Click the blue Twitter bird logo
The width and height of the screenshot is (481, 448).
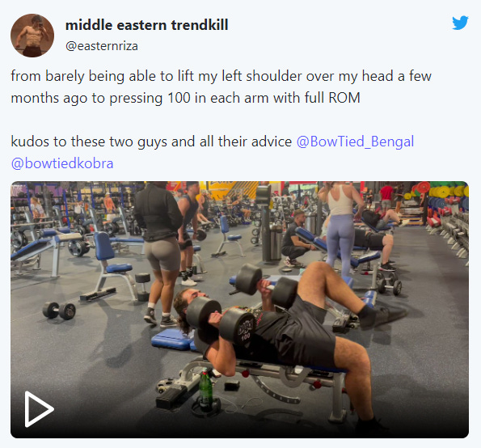click(x=460, y=23)
